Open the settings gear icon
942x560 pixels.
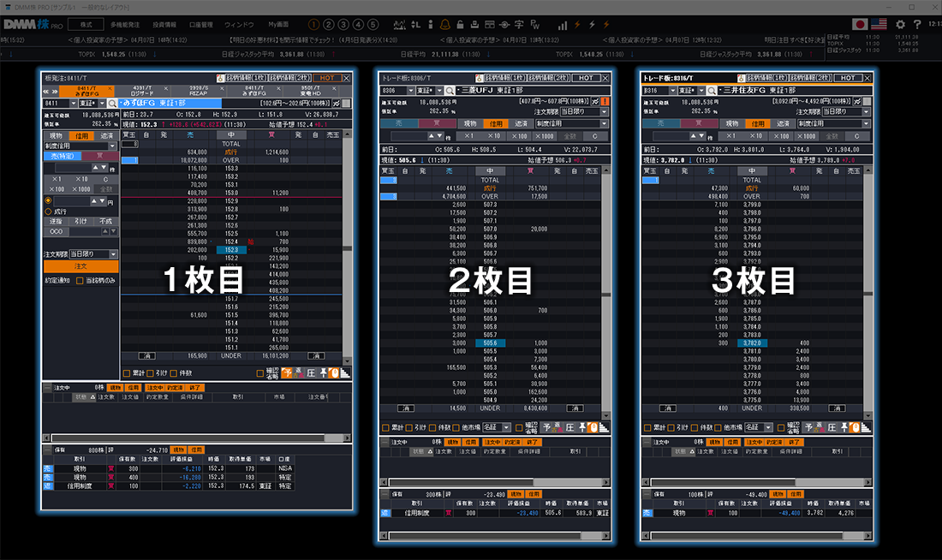point(900,25)
